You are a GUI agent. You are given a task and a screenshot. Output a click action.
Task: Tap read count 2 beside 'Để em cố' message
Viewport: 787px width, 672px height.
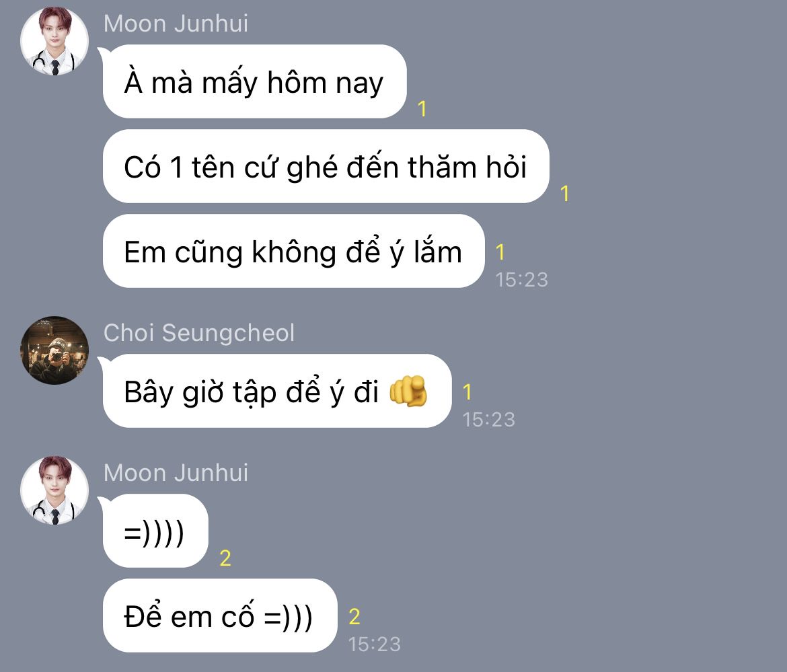pyautogui.click(x=354, y=617)
